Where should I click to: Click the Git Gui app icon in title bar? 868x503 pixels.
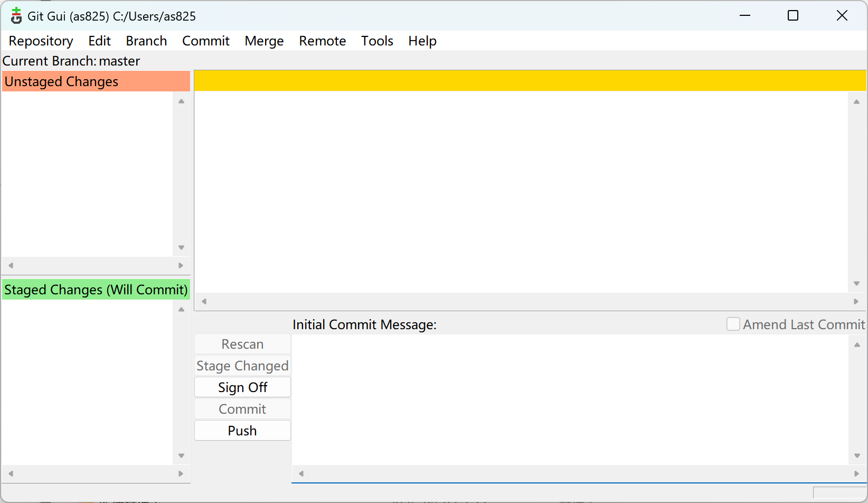[16, 16]
